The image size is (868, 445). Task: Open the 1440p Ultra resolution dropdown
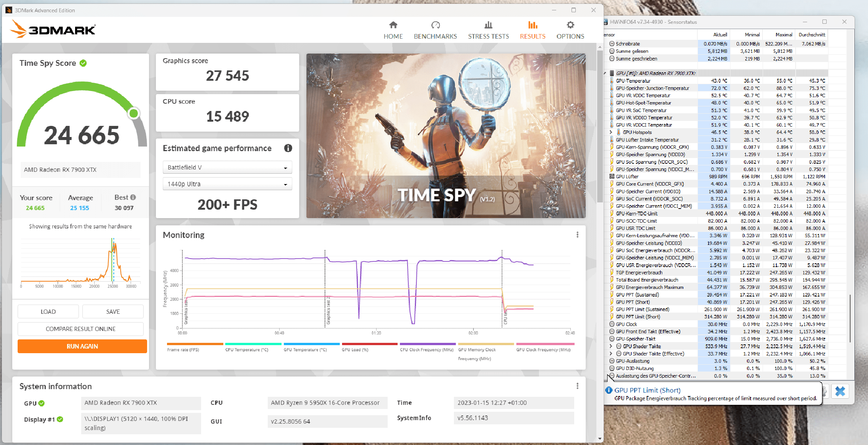click(227, 184)
